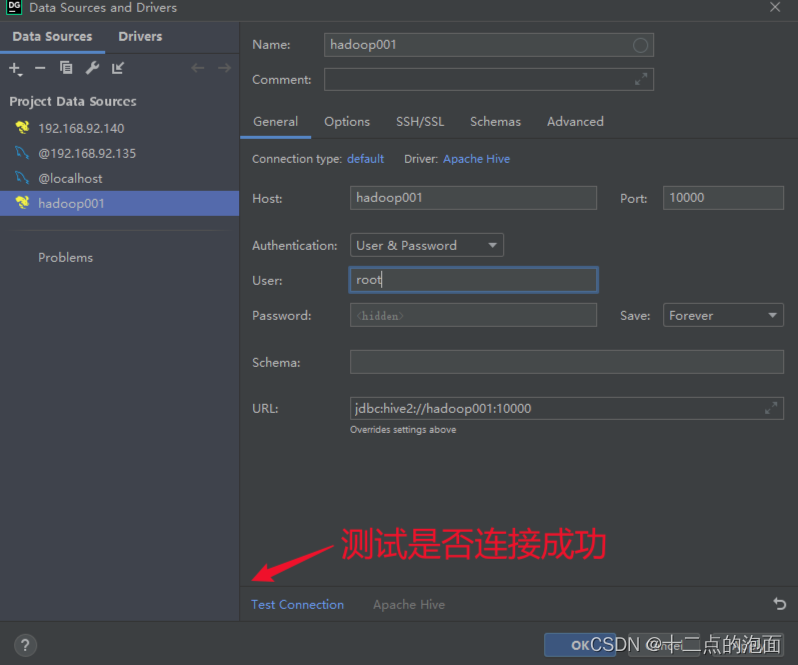The height and width of the screenshot is (665, 798).
Task: Open the General tab
Action: pyautogui.click(x=275, y=122)
